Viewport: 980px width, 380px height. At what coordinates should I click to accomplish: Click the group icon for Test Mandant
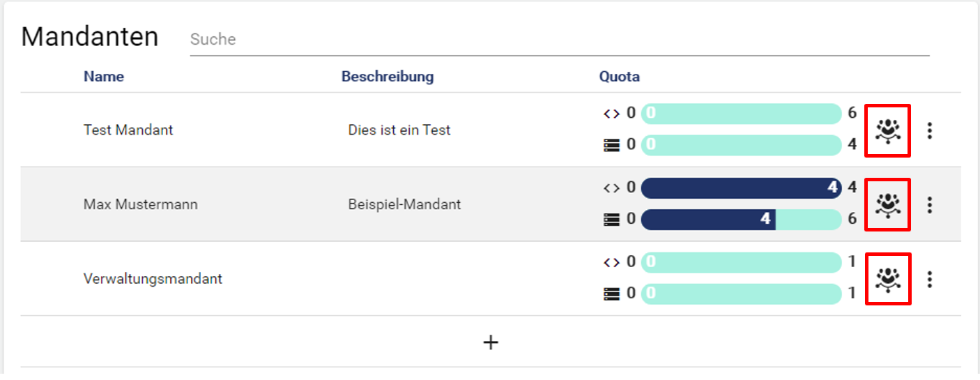coord(887,130)
